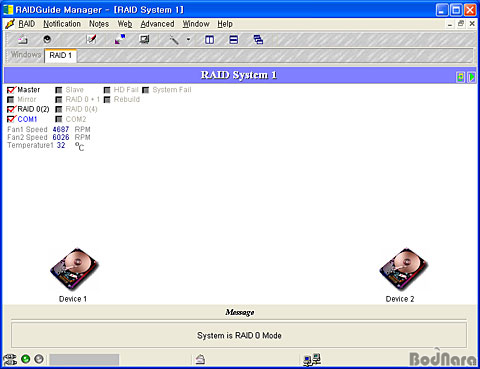480x369 pixels.
Task: Minimize the RAIDGuide Manager window
Action: (x=442, y=10)
